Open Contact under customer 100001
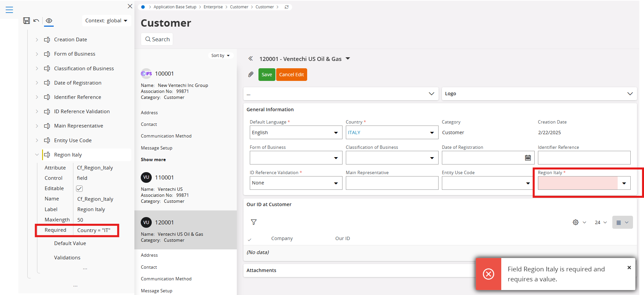The height and width of the screenshot is (295, 644). [x=149, y=125]
